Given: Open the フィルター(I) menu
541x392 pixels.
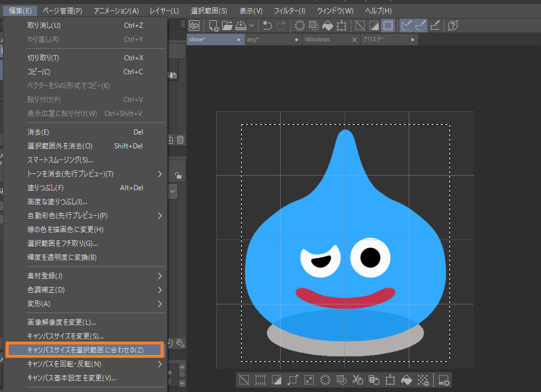Looking at the screenshot, I should [x=289, y=10].
